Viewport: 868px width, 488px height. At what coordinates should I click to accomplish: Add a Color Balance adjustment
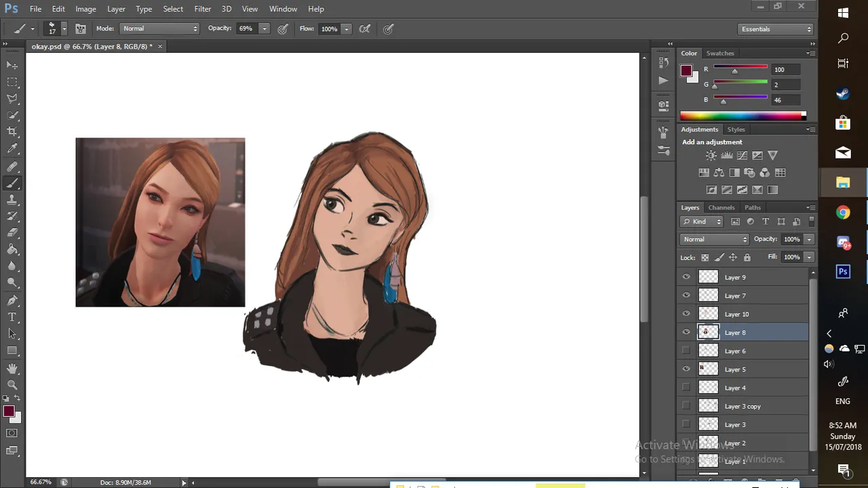point(719,173)
